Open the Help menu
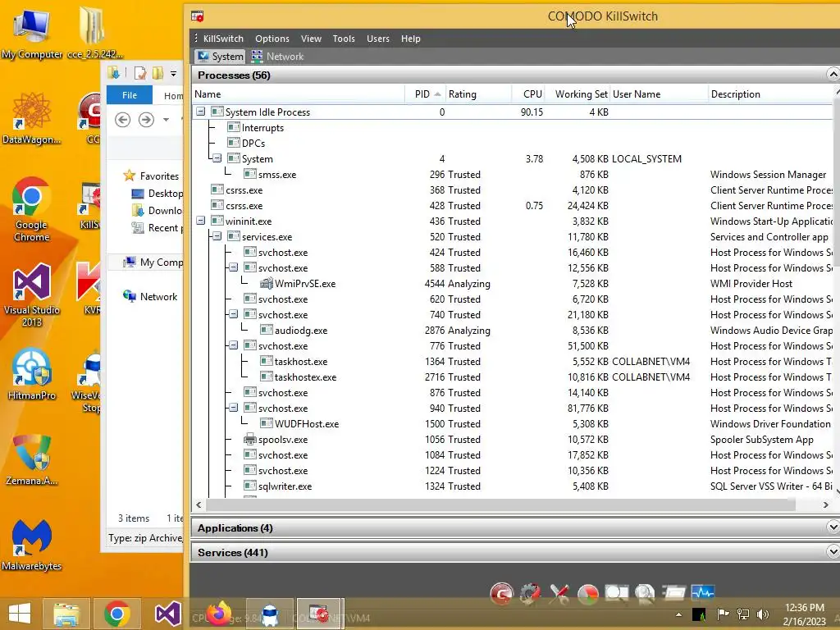 pyautogui.click(x=411, y=39)
